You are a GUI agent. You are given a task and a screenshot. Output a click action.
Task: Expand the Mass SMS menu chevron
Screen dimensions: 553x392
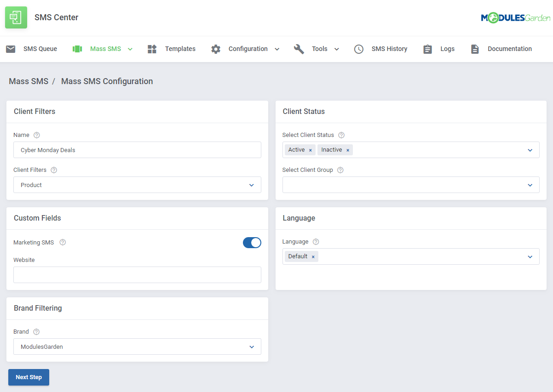pos(130,49)
